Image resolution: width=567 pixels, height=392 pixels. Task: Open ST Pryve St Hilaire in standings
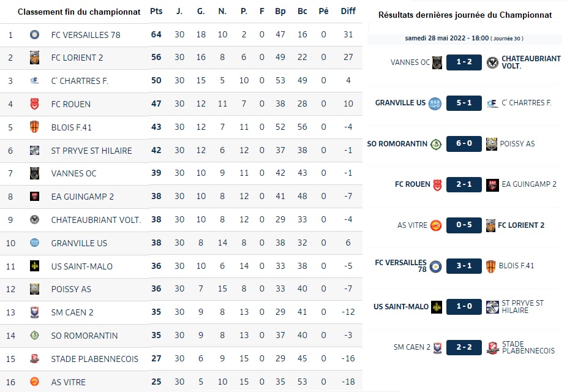coord(91,151)
